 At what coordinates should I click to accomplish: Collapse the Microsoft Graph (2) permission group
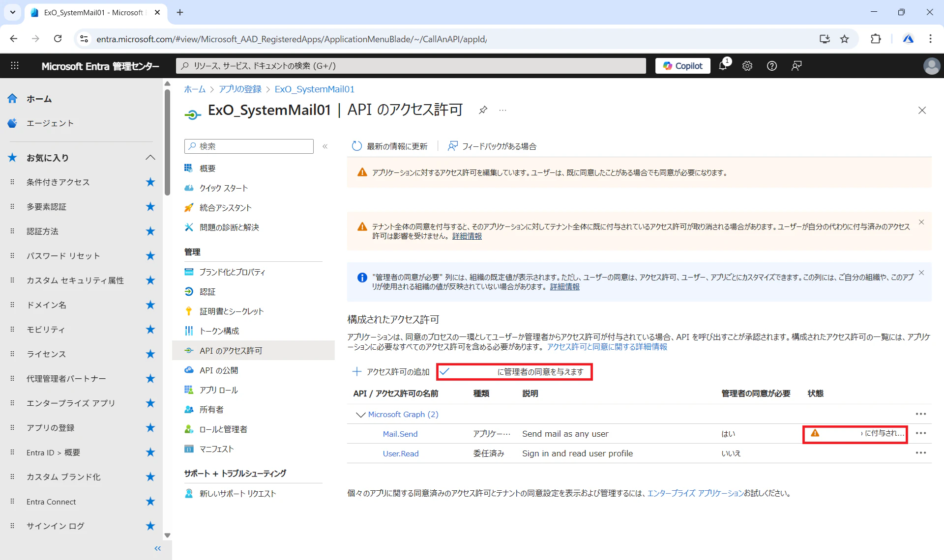click(x=360, y=415)
